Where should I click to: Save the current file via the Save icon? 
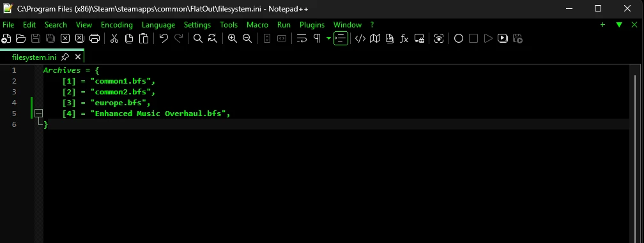click(x=36, y=38)
